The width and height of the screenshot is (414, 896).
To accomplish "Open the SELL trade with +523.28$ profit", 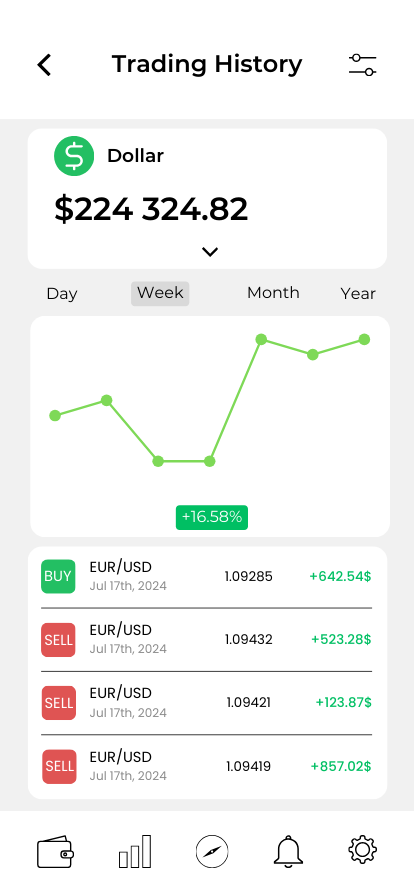I will [206, 639].
